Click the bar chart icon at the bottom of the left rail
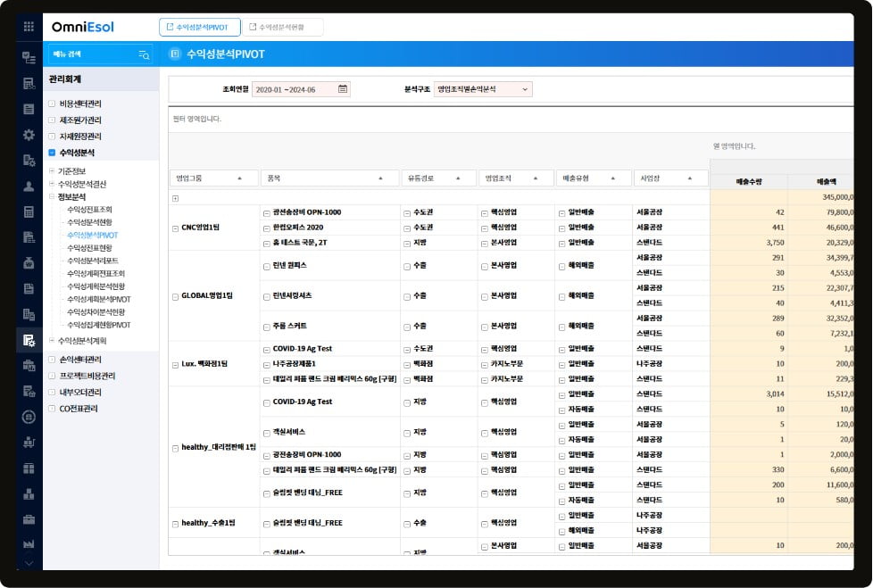The width and height of the screenshot is (873, 588). tap(29, 544)
